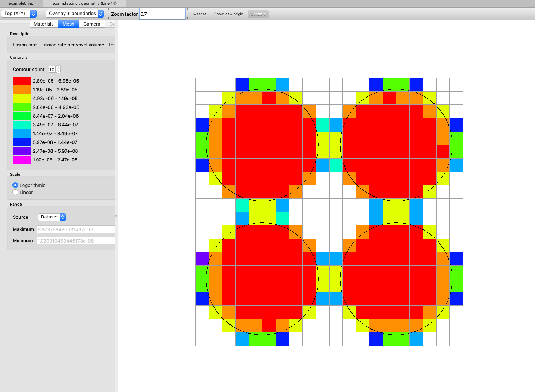Open the Source Dataset dropdown

click(x=52, y=217)
